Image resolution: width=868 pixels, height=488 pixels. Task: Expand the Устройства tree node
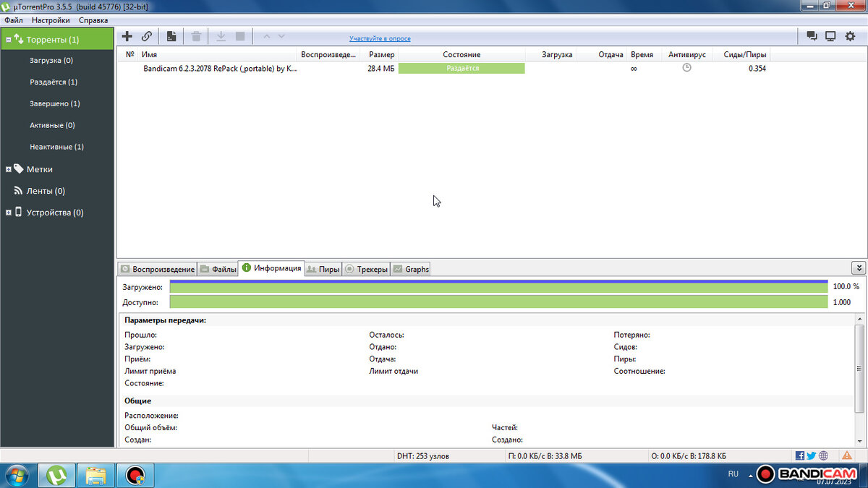(9, 213)
